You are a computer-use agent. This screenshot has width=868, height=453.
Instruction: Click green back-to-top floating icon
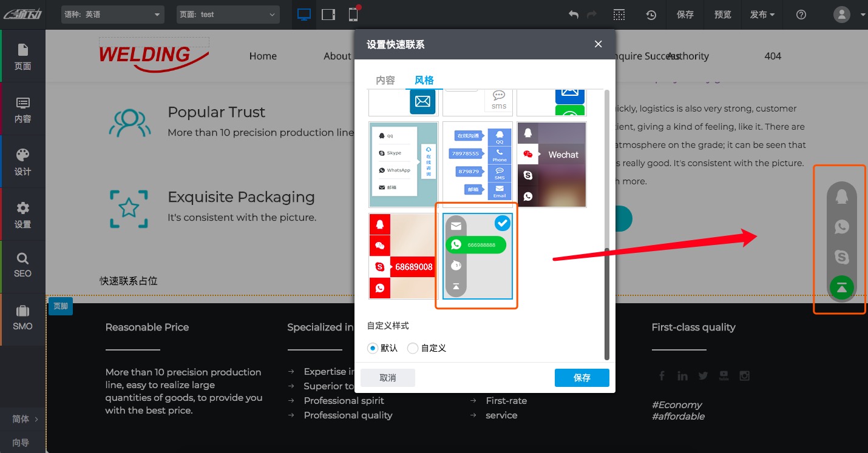coord(842,287)
